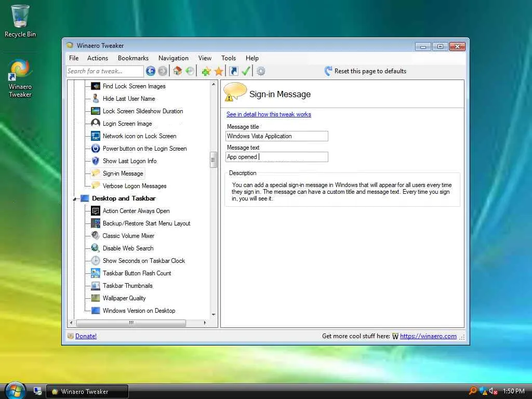Click the Message text input field
The height and width of the screenshot is (399, 532).
click(x=277, y=157)
